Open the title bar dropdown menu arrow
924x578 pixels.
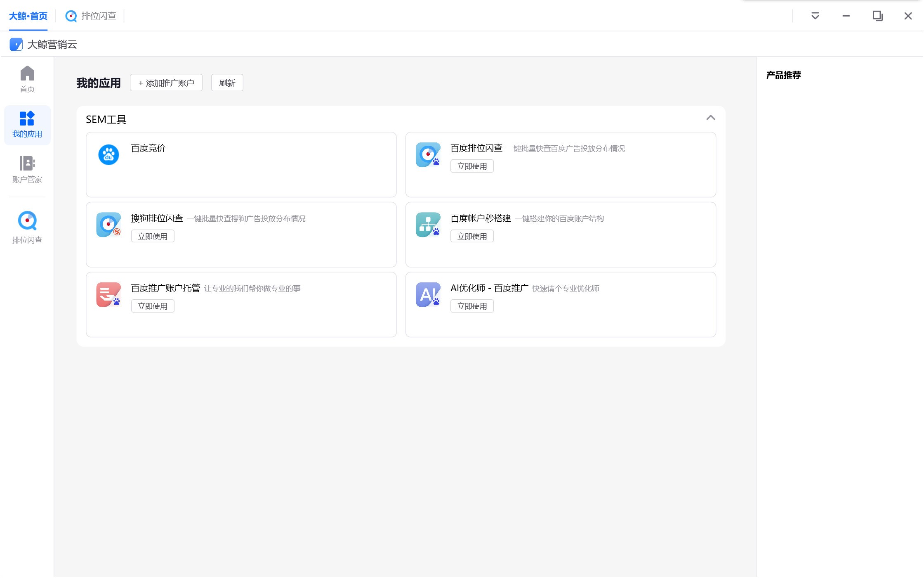815,16
